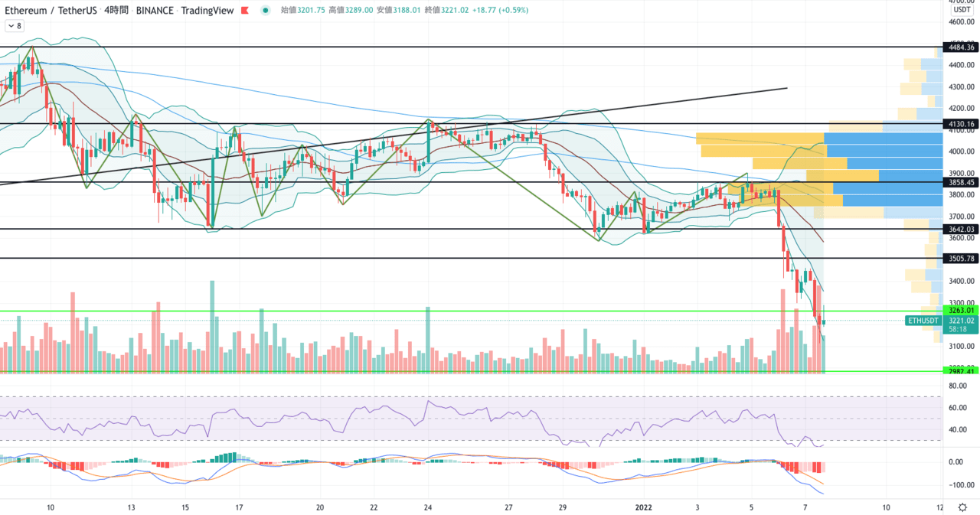This screenshot has height=515, width=980.
Task: Click the green market status dot
Action: (265, 11)
